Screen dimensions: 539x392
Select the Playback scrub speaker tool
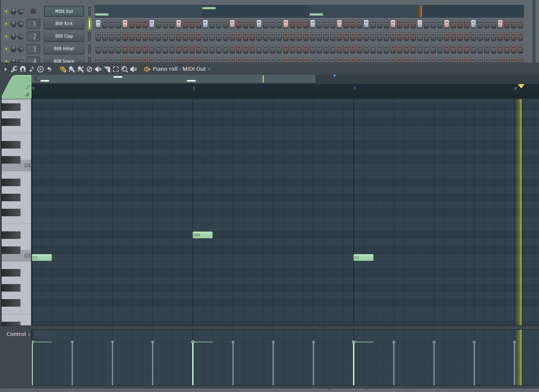pyautogui.click(x=133, y=69)
